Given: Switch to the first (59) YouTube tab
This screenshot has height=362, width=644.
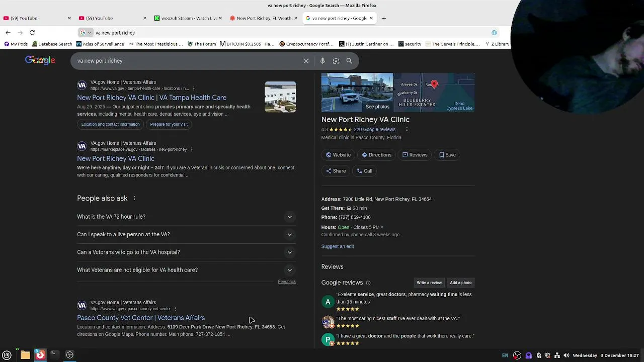Looking at the screenshot, I should 38,18.
